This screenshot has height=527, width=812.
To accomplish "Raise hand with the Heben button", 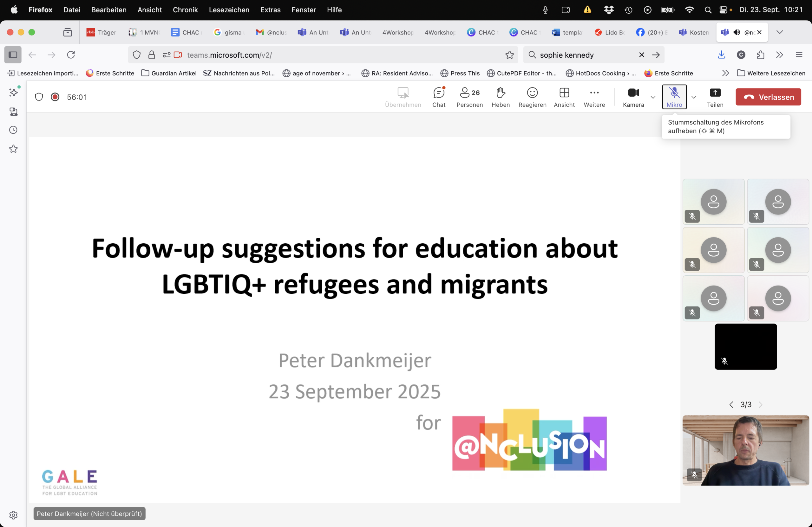I will [500, 97].
